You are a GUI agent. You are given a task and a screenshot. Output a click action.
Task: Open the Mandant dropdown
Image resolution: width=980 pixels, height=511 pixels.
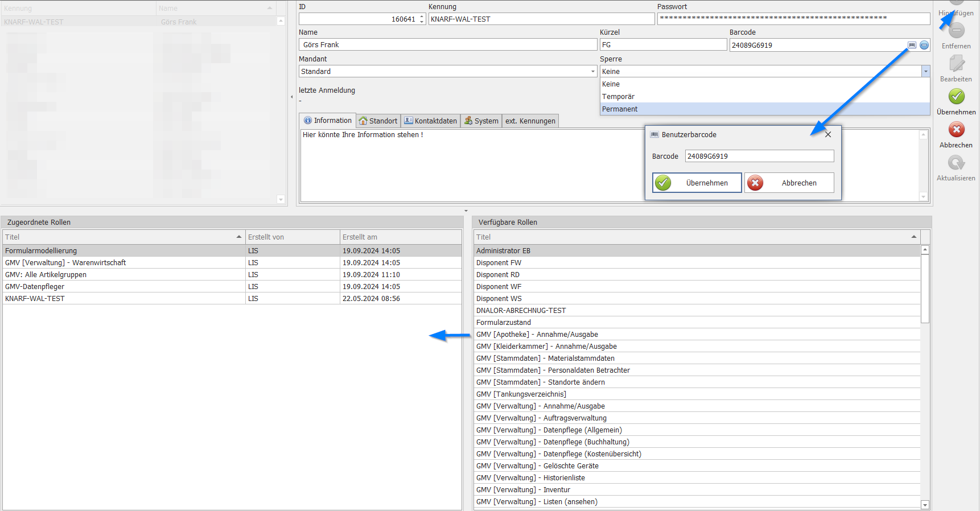[x=592, y=72]
